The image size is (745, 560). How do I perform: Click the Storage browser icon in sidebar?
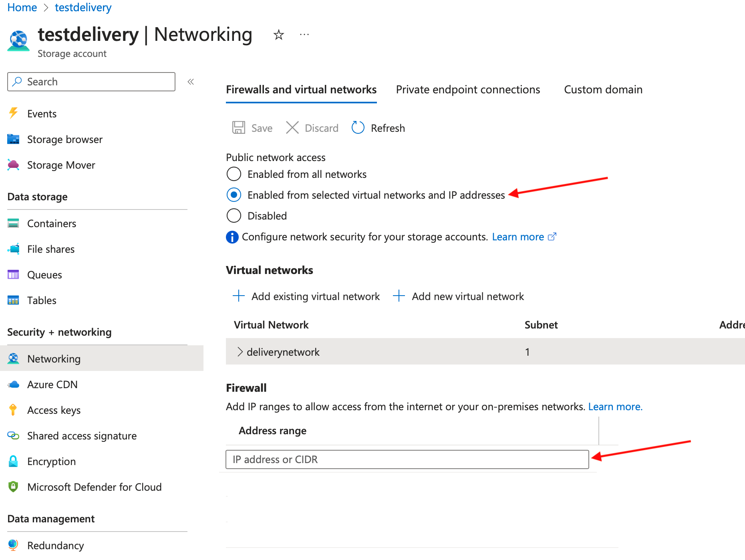[13, 139]
